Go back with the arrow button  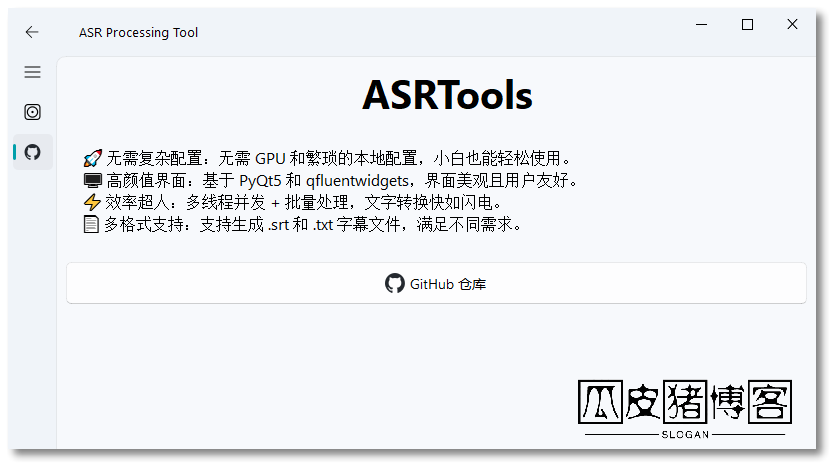click(x=32, y=32)
